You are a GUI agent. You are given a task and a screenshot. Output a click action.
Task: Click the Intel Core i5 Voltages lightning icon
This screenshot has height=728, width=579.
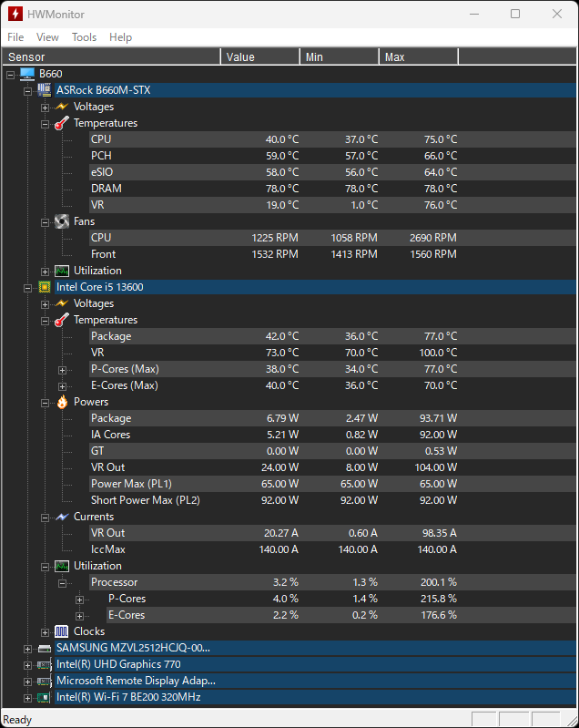tap(62, 303)
